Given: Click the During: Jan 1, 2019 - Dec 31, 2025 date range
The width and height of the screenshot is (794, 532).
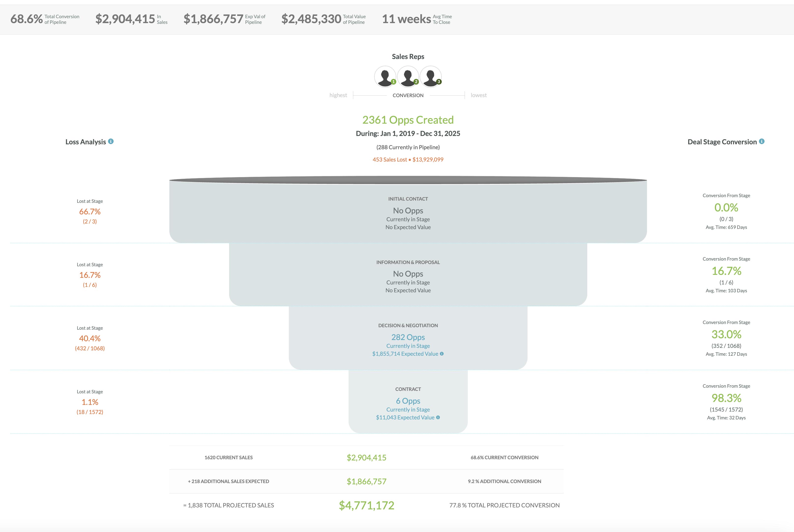Looking at the screenshot, I should pos(408,133).
